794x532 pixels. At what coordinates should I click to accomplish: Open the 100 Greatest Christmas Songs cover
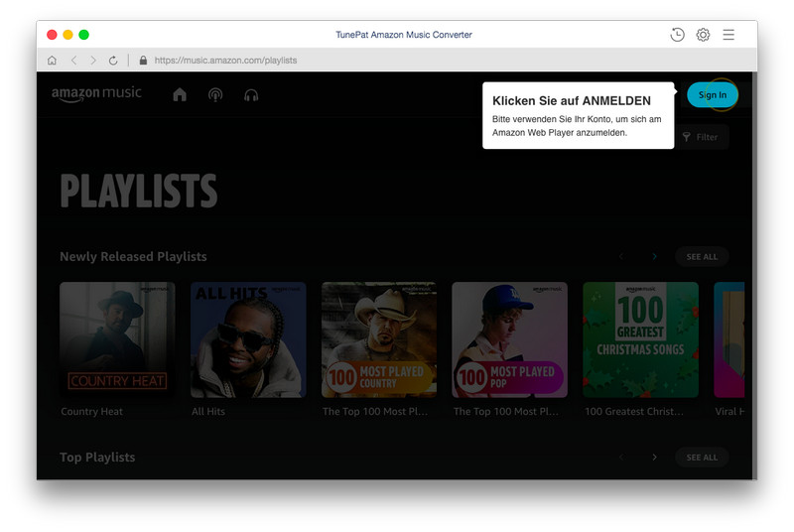(x=640, y=339)
